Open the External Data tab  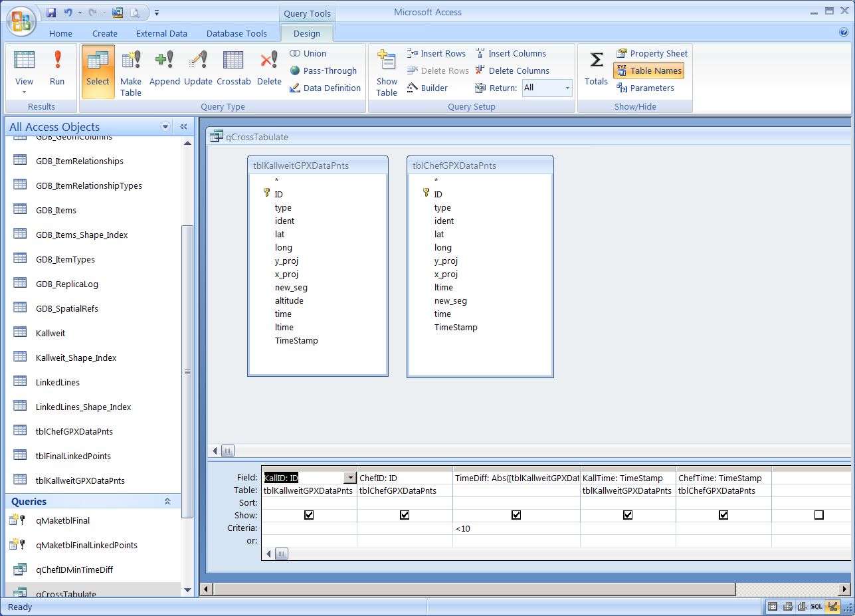(161, 33)
